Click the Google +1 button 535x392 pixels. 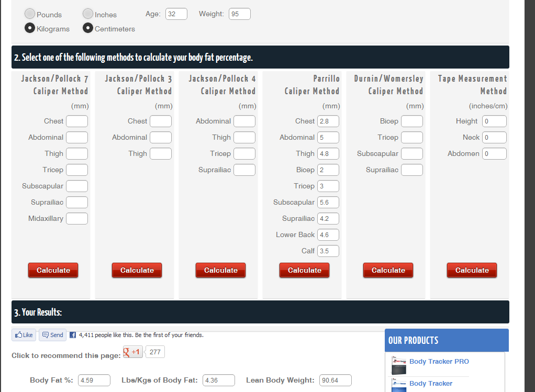click(132, 352)
